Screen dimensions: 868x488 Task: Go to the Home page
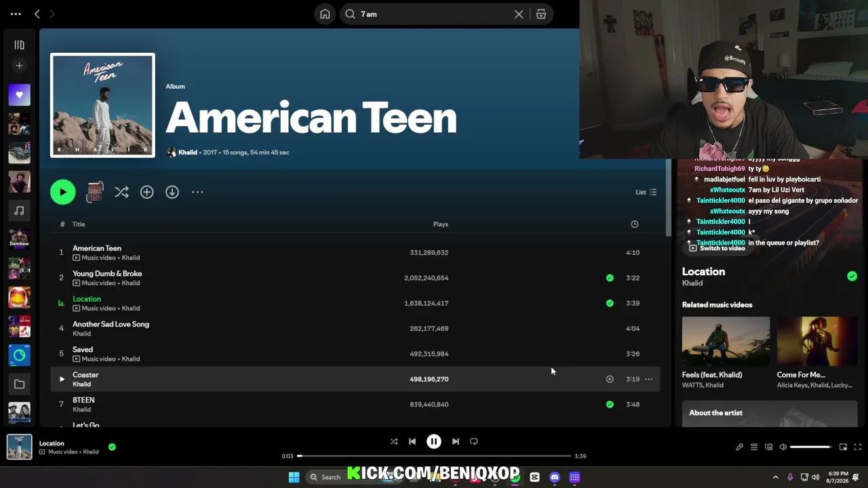coord(325,14)
